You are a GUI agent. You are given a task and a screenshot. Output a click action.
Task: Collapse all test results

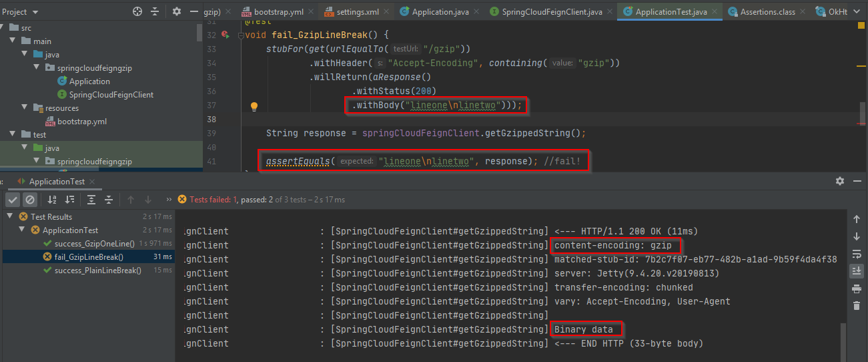click(109, 200)
